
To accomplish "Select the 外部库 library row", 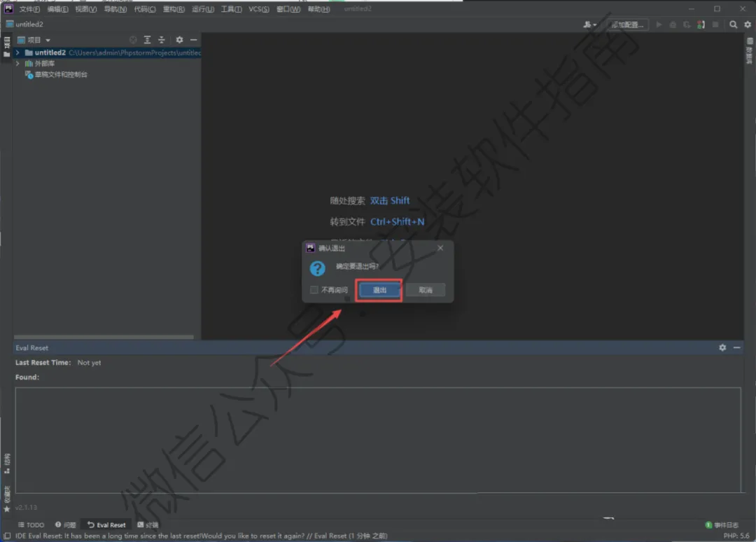I will pyautogui.click(x=107, y=64).
